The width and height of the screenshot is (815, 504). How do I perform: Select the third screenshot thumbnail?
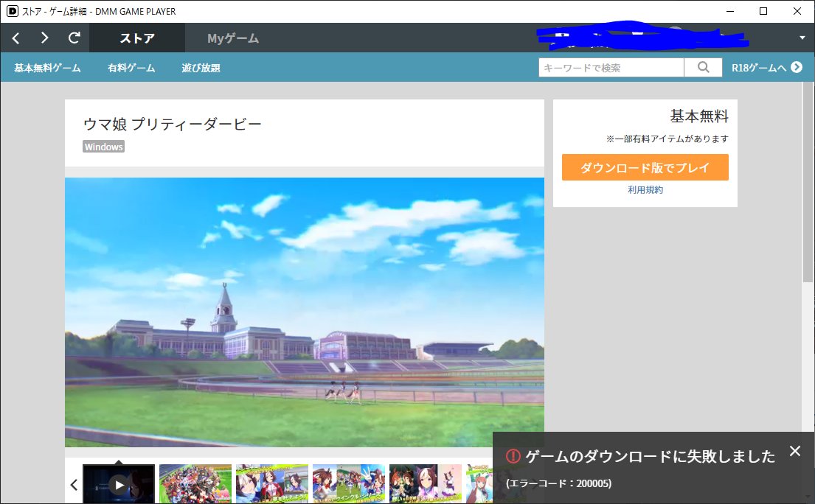(x=272, y=484)
